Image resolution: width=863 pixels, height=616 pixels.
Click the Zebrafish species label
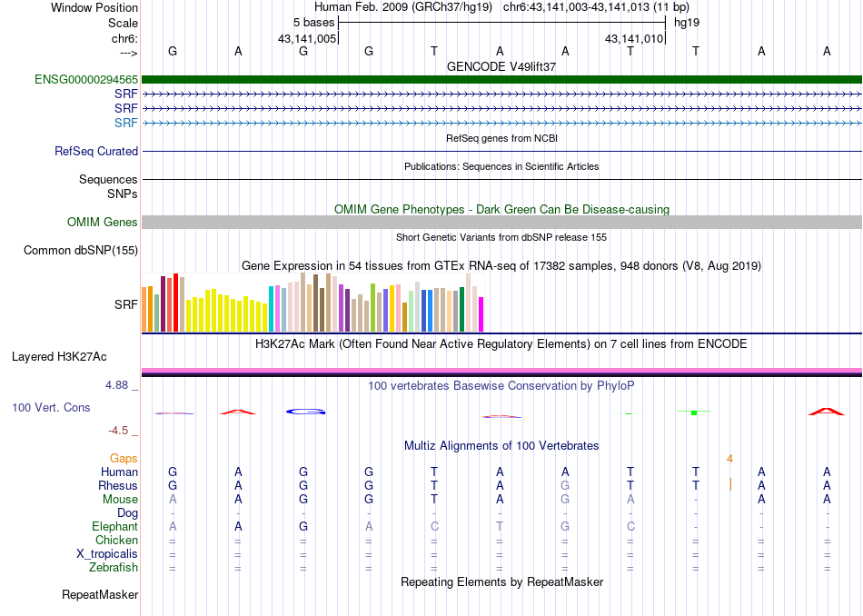click(114, 567)
